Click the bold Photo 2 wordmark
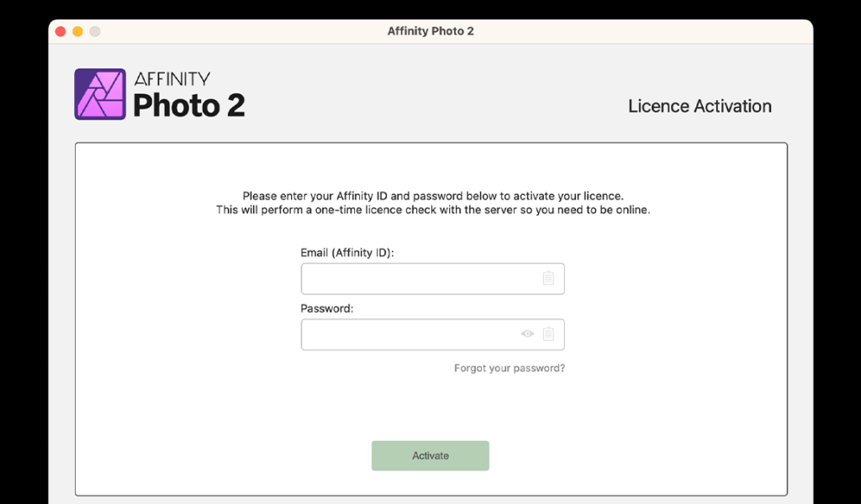861x504 pixels. click(x=189, y=105)
